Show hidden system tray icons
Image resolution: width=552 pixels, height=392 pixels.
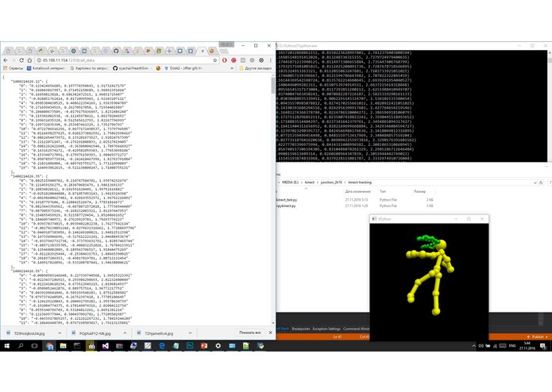click(x=473, y=346)
